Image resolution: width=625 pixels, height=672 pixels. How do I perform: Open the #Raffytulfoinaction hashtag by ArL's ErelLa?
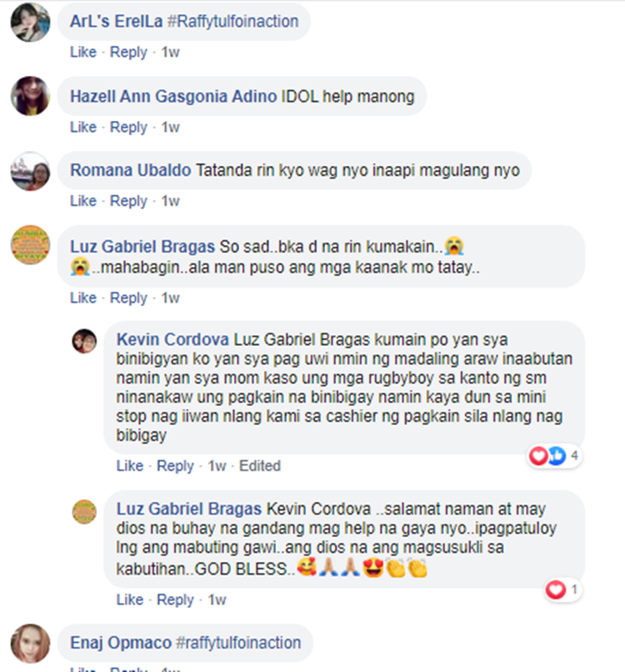(232, 21)
